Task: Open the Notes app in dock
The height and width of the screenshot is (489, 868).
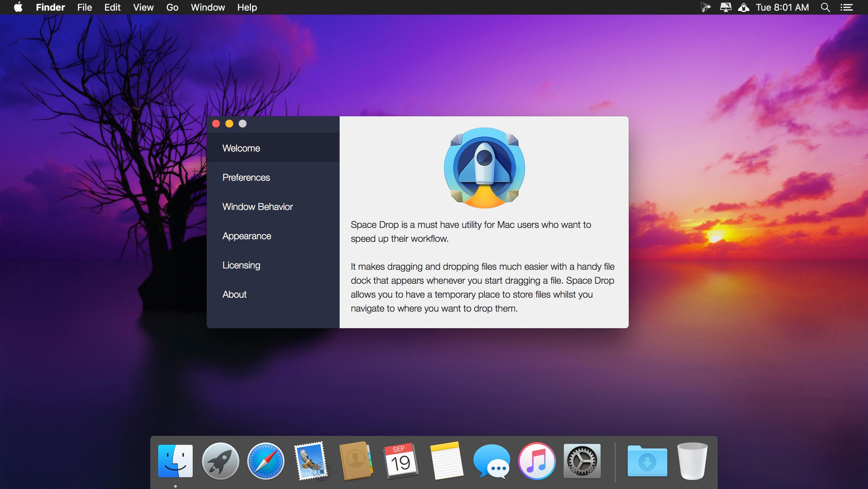Action: pyautogui.click(x=446, y=461)
